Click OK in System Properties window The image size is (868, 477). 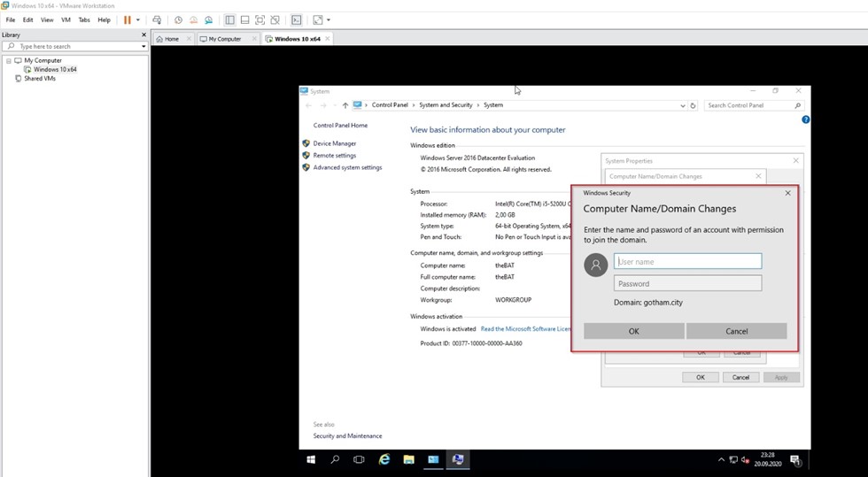point(701,377)
